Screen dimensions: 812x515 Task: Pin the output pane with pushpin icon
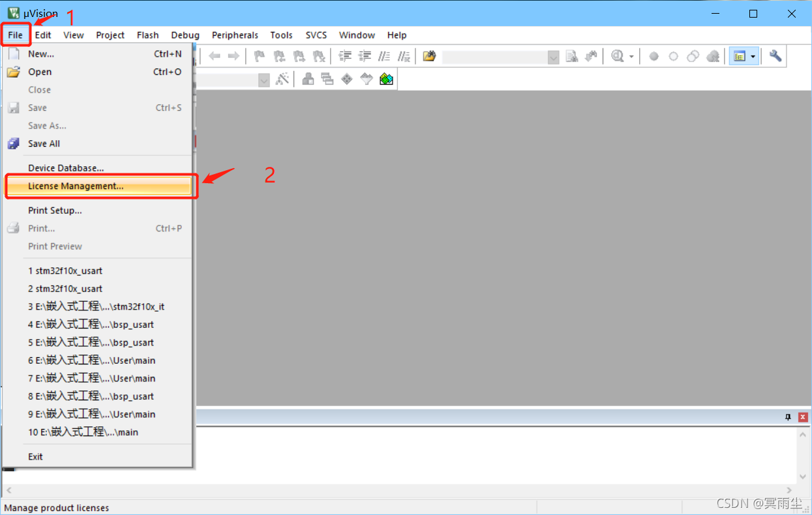788,417
